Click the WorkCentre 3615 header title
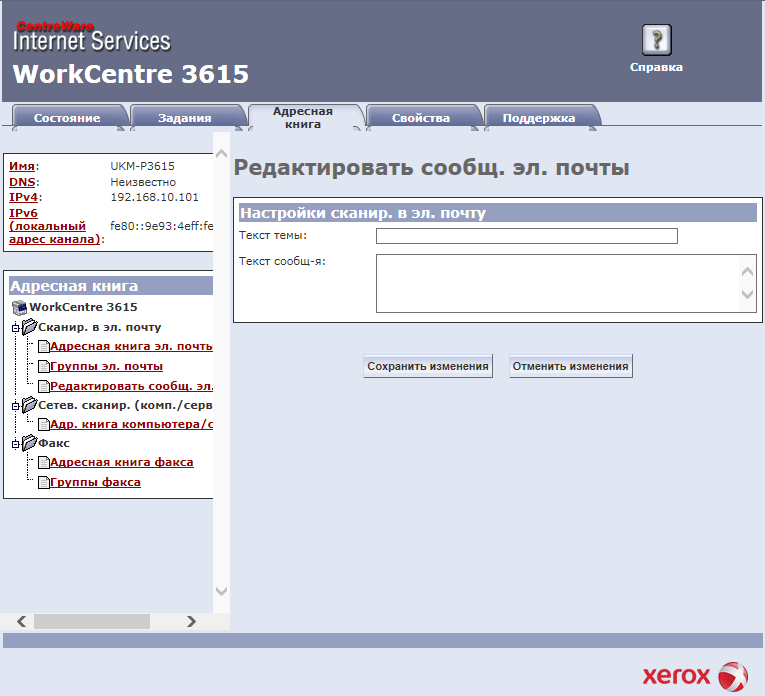 [x=131, y=74]
